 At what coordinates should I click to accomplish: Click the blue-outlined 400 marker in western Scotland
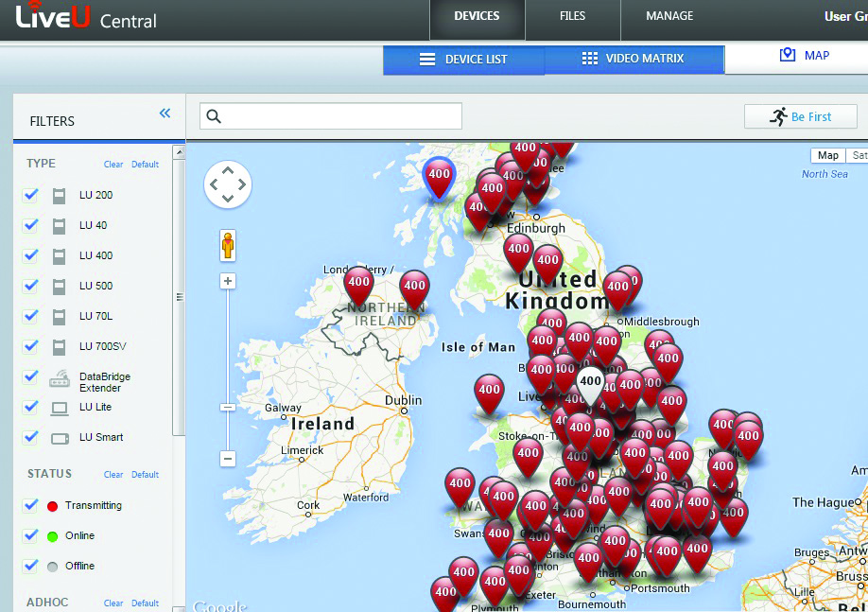(439, 177)
